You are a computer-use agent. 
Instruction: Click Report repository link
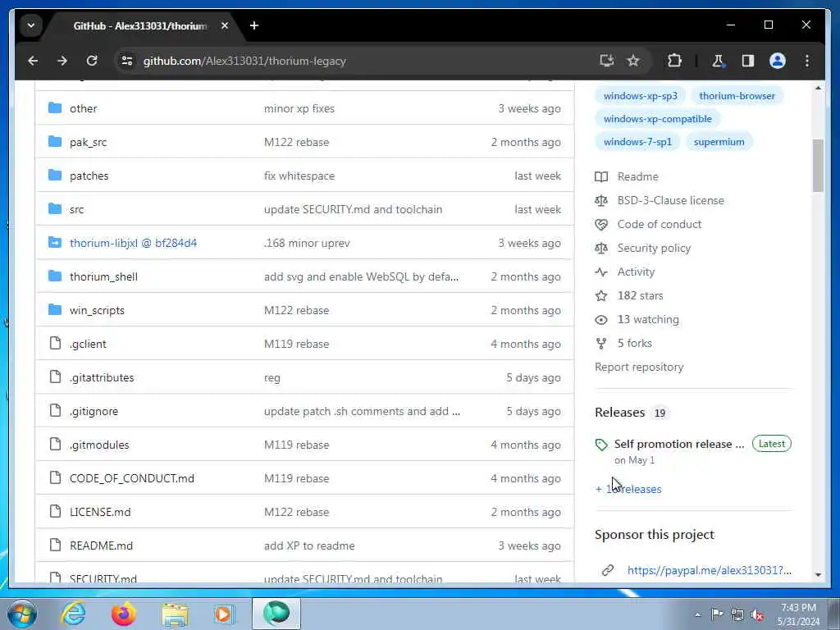pyautogui.click(x=639, y=367)
